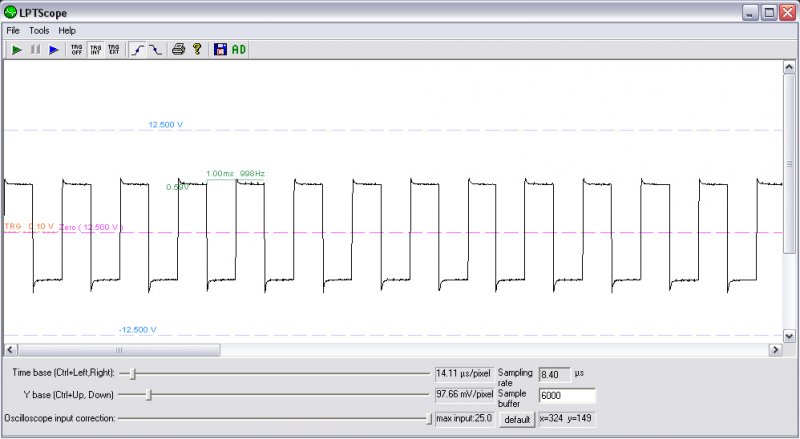Click the Oscilloscope input correction slider handle

coord(429,419)
